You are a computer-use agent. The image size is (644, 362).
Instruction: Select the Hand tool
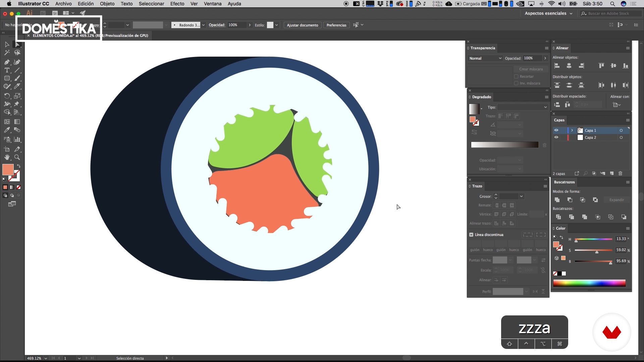(7, 157)
